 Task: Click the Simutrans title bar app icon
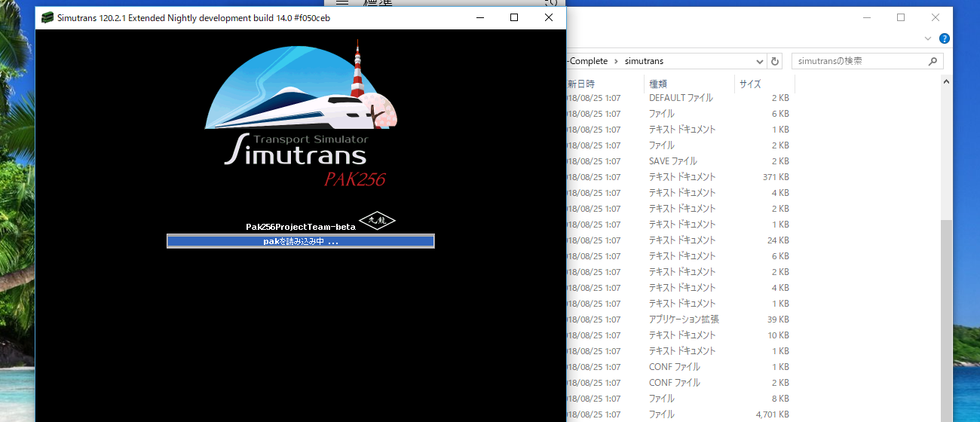pyautogui.click(x=47, y=17)
